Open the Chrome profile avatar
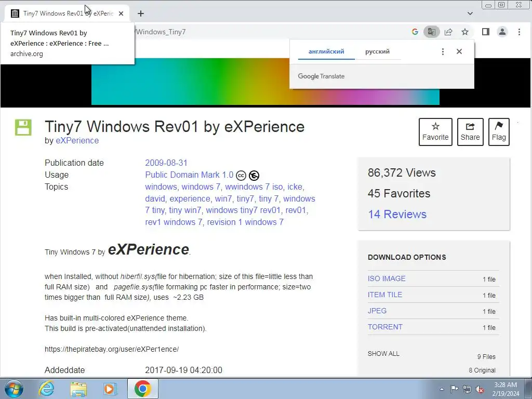This screenshot has width=532, height=399. pos(502,32)
